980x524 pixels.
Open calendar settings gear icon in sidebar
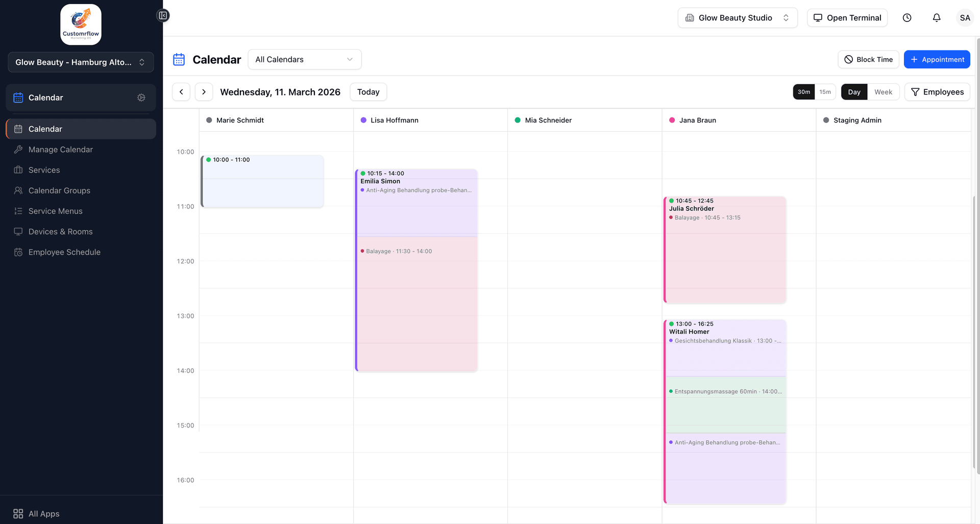tap(141, 98)
